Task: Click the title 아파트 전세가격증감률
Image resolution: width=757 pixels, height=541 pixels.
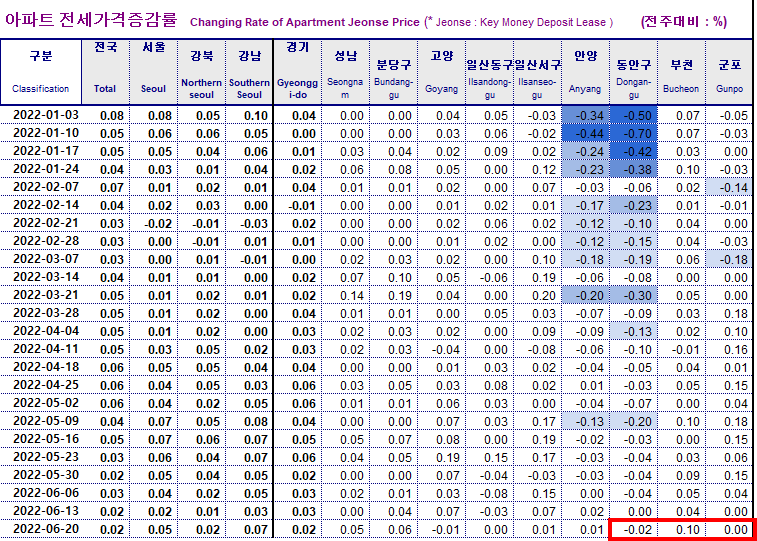Action: pos(91,20)
